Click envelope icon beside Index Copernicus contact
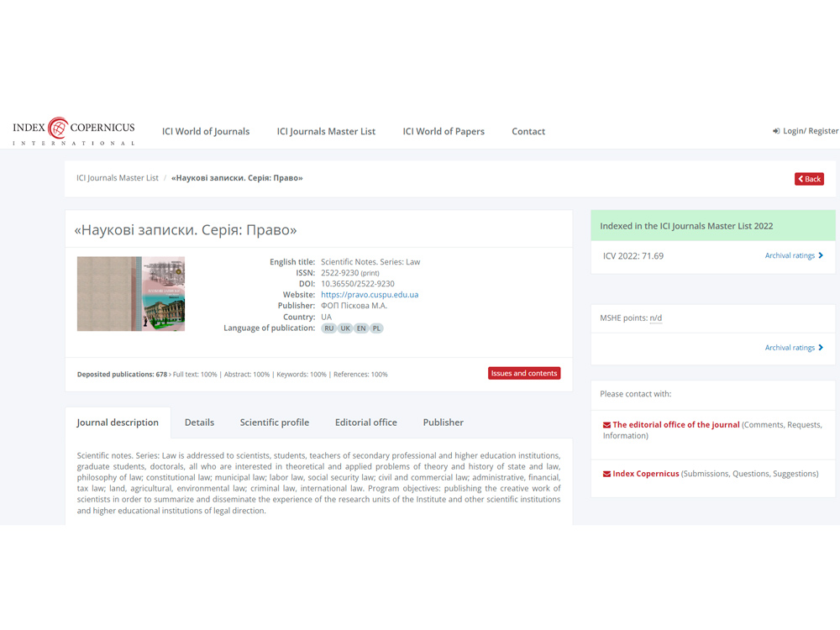Screen dimensions: 840x630 tap(606, 474)
